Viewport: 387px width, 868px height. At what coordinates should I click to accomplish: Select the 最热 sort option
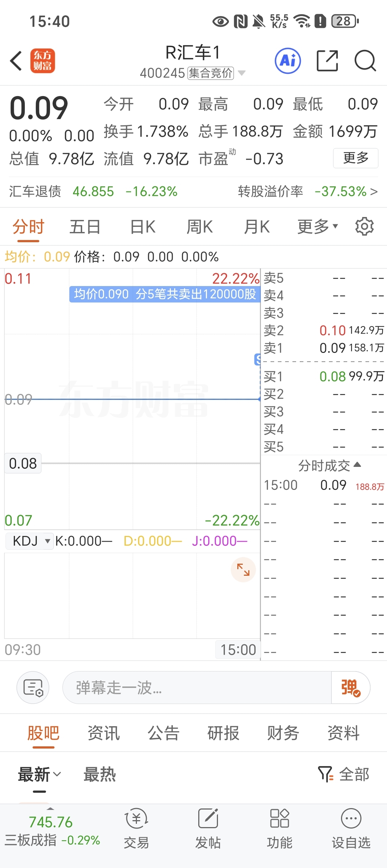[x=100, y=774]
